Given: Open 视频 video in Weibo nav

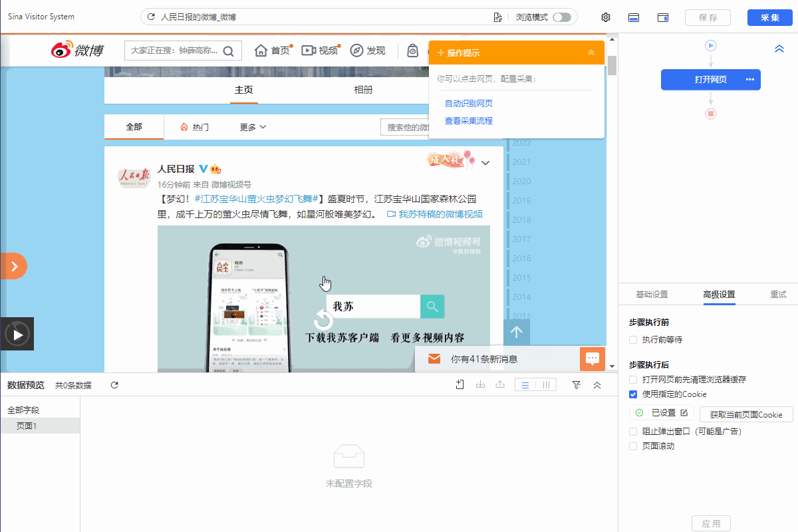Looking at the screenshot, I should [x=320, y=51].
